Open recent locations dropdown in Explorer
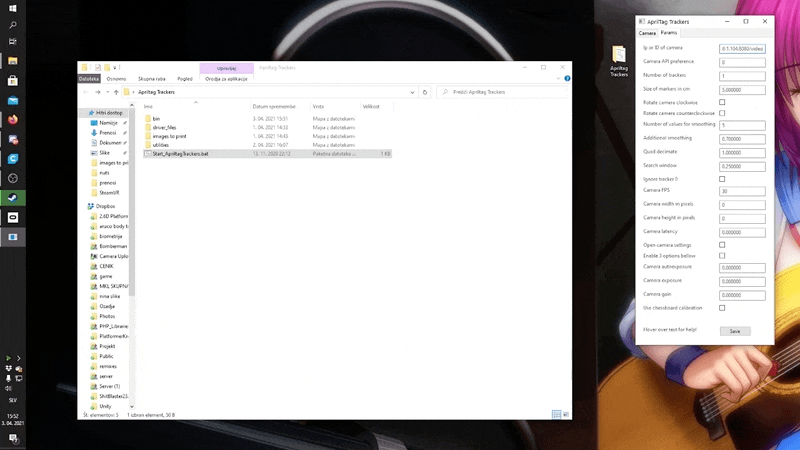 click(107, 92)
